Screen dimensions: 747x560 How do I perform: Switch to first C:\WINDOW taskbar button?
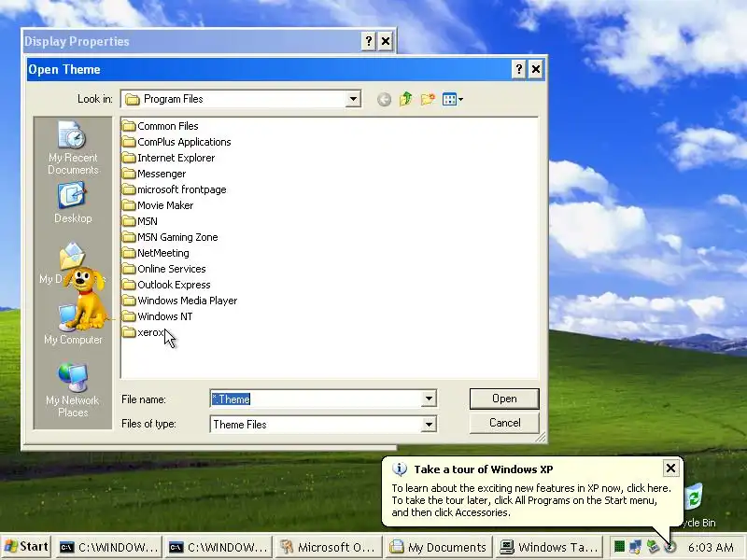108,547
